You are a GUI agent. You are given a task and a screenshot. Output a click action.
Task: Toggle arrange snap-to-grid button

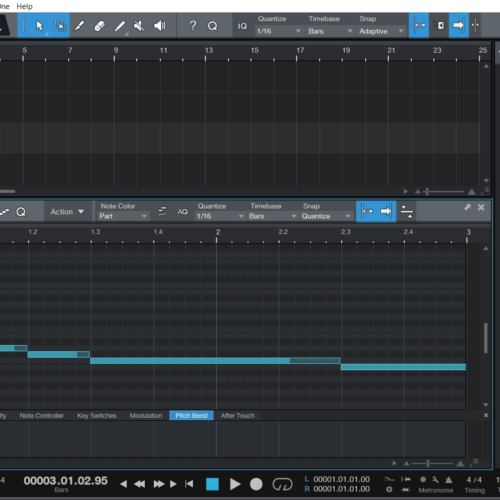pos(419,25)
